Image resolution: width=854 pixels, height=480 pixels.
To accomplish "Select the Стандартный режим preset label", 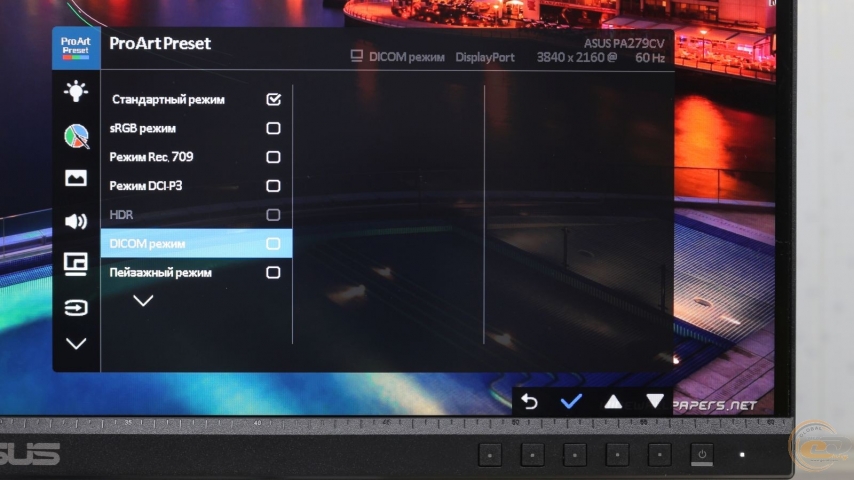I will tap(168, 100).
